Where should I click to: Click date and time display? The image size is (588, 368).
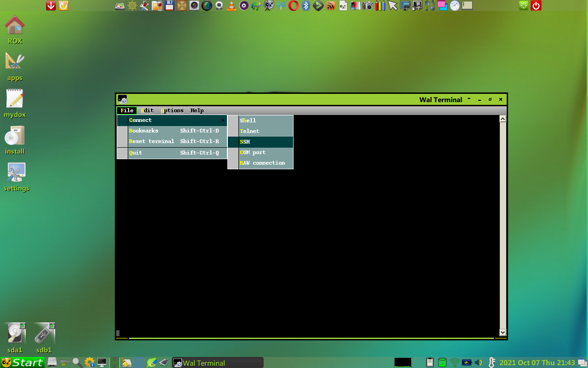[537, 363]
